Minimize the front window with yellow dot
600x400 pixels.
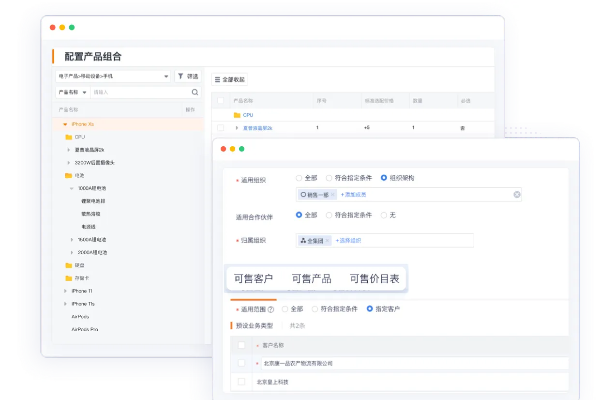pos(232,149)
